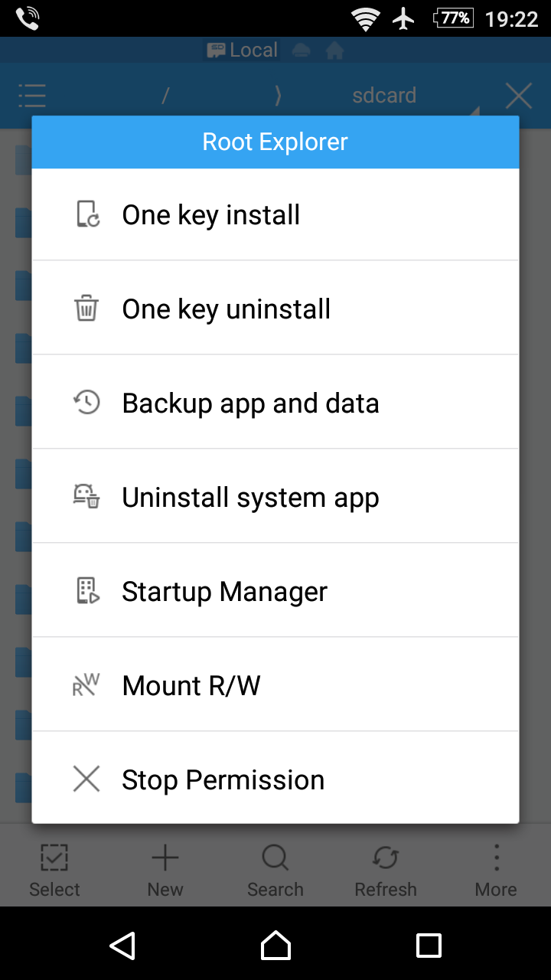Open the More options menu
Viewport: 551px width, 980px height.
point(496,870)
